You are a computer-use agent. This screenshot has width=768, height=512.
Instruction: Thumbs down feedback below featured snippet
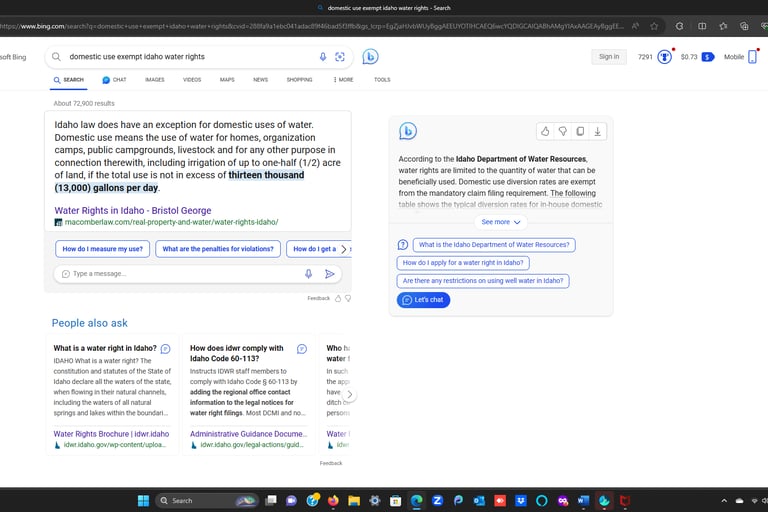pyautogui.click(x=348, y=298)
